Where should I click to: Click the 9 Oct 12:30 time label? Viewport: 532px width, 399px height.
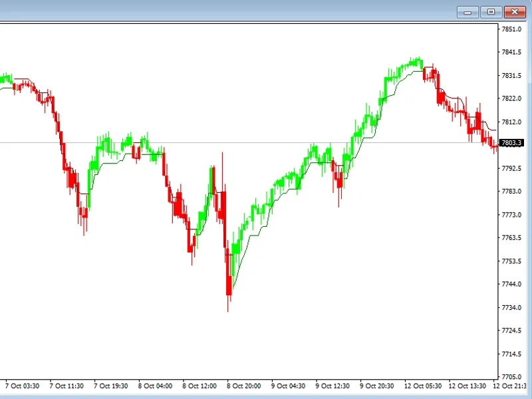(x=332, y=386)
